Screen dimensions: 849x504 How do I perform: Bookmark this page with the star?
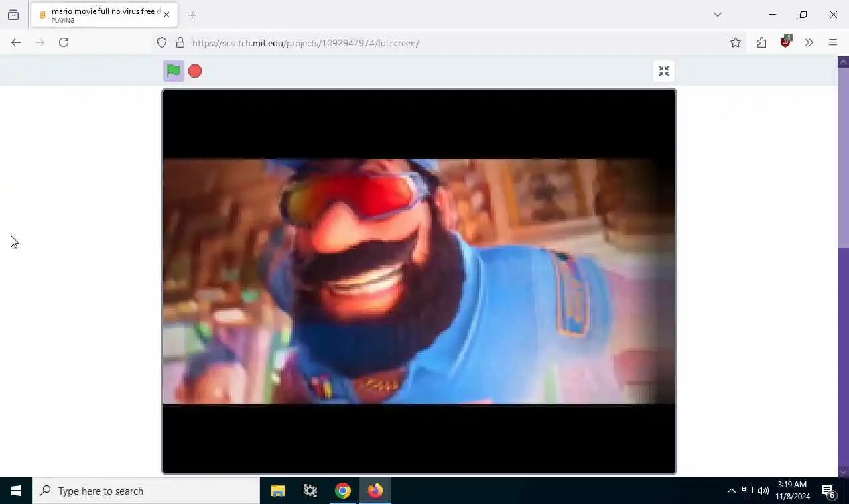tap(736, 42)
